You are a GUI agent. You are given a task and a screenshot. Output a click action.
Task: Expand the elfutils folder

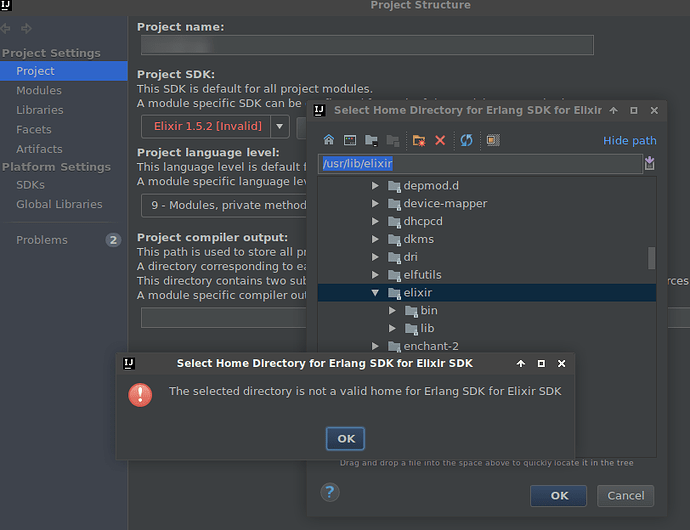pos(375,275)
